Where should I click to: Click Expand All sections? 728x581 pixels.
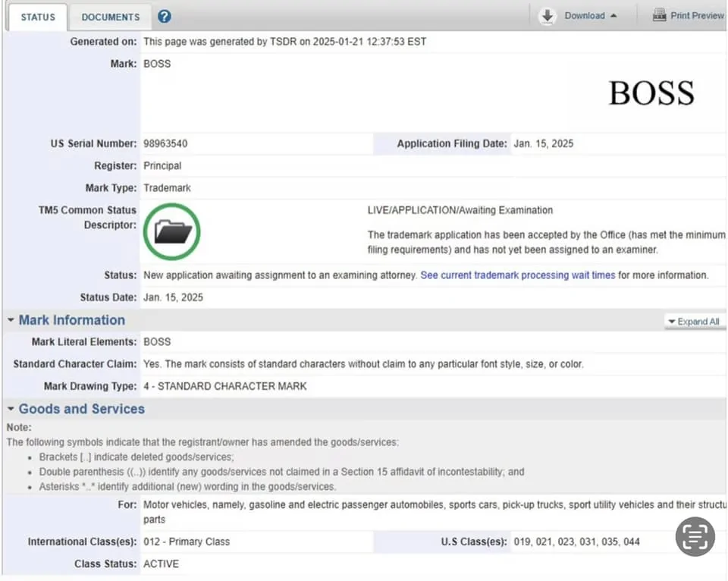pos(694,322)
